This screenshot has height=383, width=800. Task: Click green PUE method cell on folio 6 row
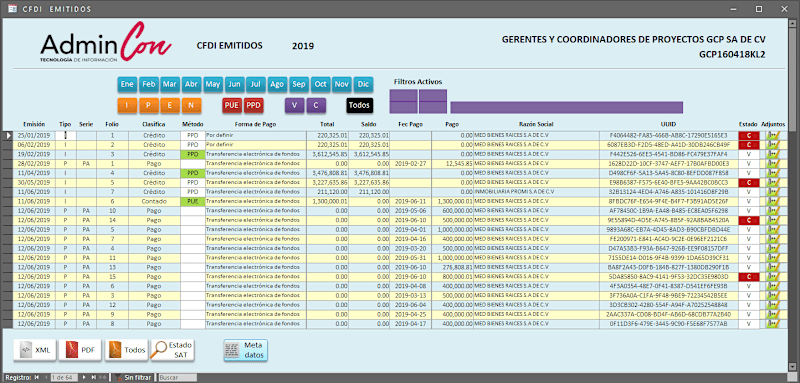(x=192, y=201)
